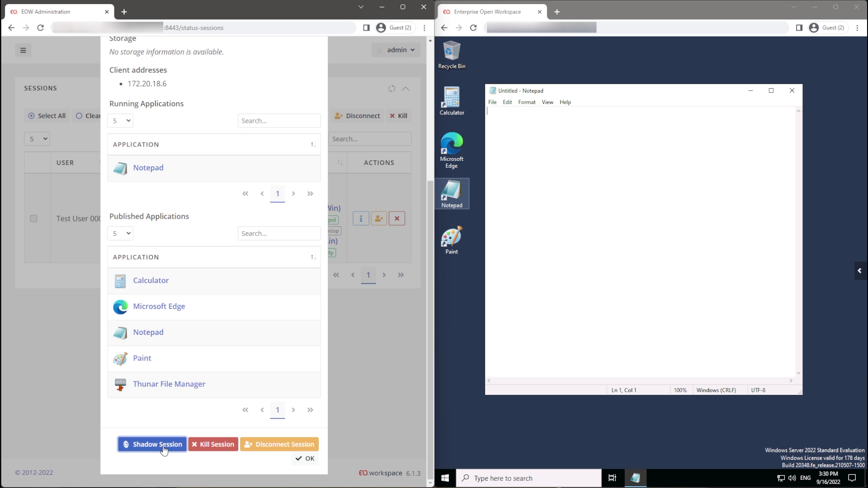Viewport: 868px width, 488px height.
Task: Focus Published Applications search field
Action: click(x=279, y=234)
